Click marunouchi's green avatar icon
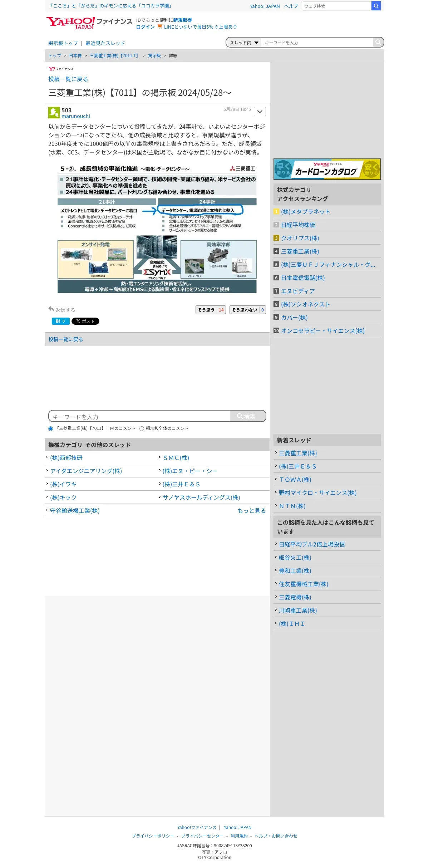The height and width of the screenshot is (868, 429). coord(54,112)
